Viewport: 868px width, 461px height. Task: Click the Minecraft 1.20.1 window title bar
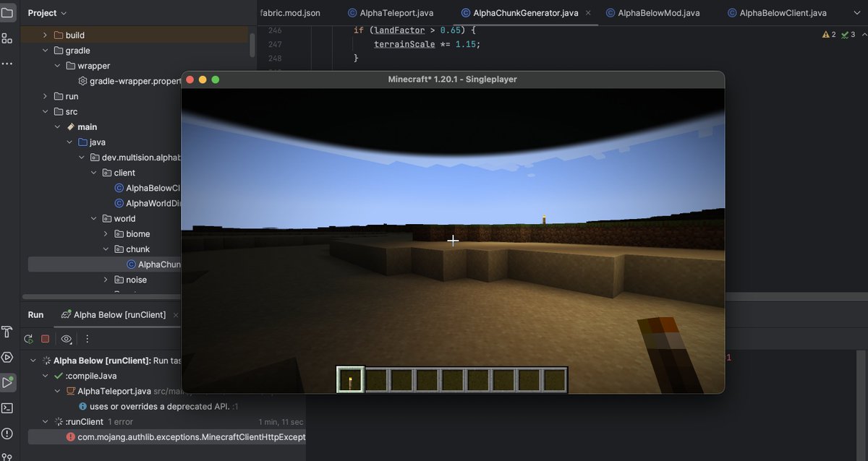pyautogui.click(x=452, y=79)
